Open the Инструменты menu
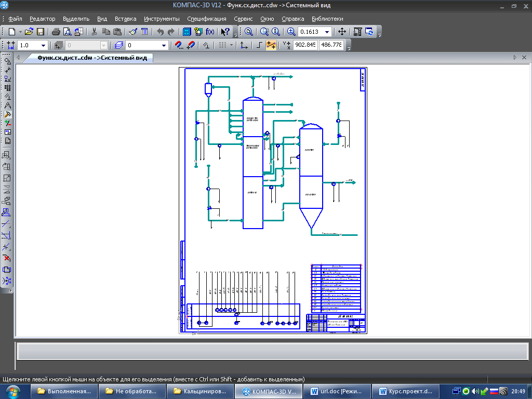This screenshot has width=532, height=399. click(x=162, y=19)
